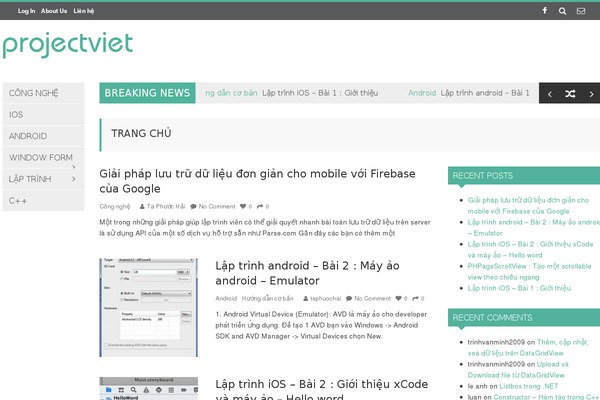Open recent post Lập trình iOS Bài 1

519,288
